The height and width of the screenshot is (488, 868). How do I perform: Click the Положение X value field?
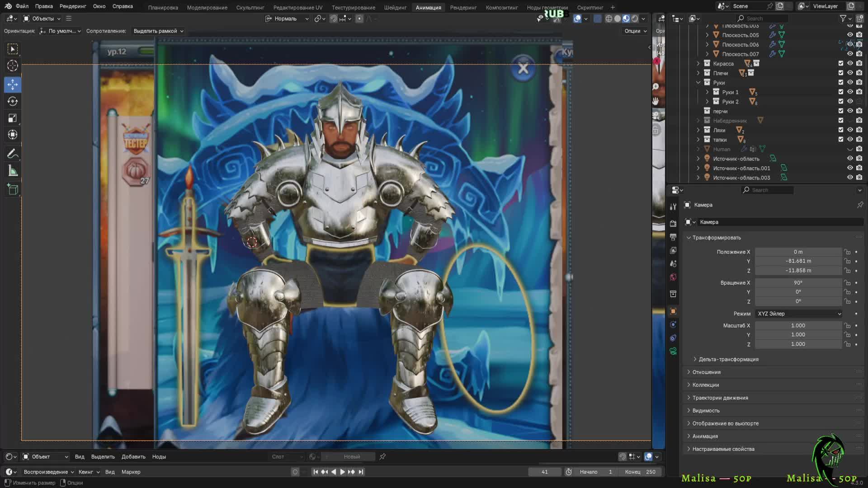point(798,252)
